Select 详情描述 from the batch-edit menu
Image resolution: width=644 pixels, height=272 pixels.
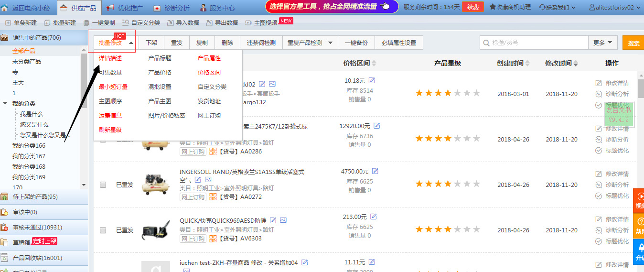click(110, 58)
